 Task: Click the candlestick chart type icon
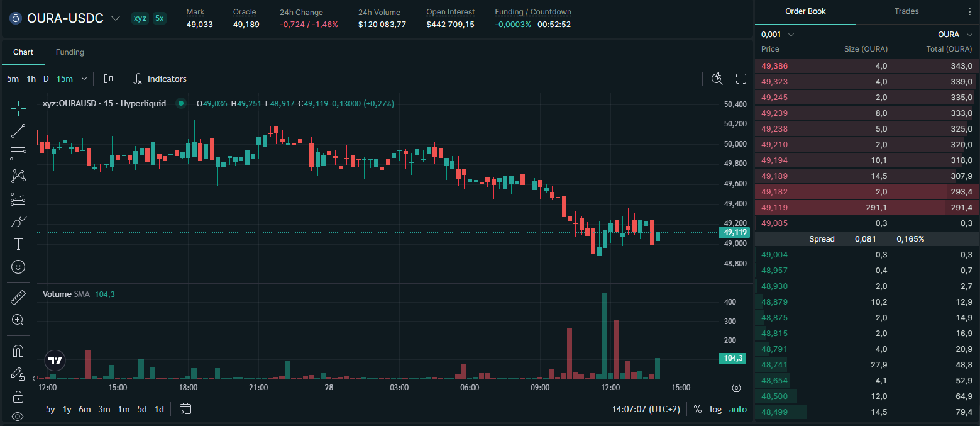(108, 79)
